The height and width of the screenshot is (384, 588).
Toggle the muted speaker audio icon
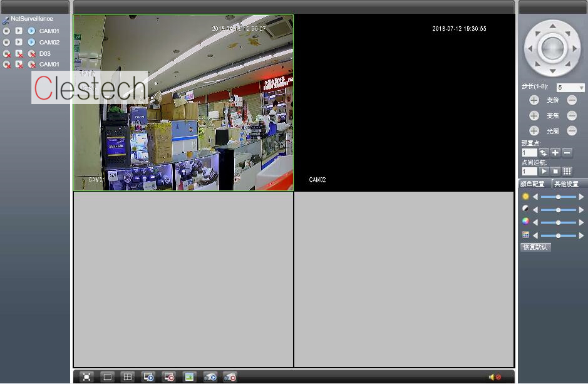pyautogui.click(x=495, y=377)
